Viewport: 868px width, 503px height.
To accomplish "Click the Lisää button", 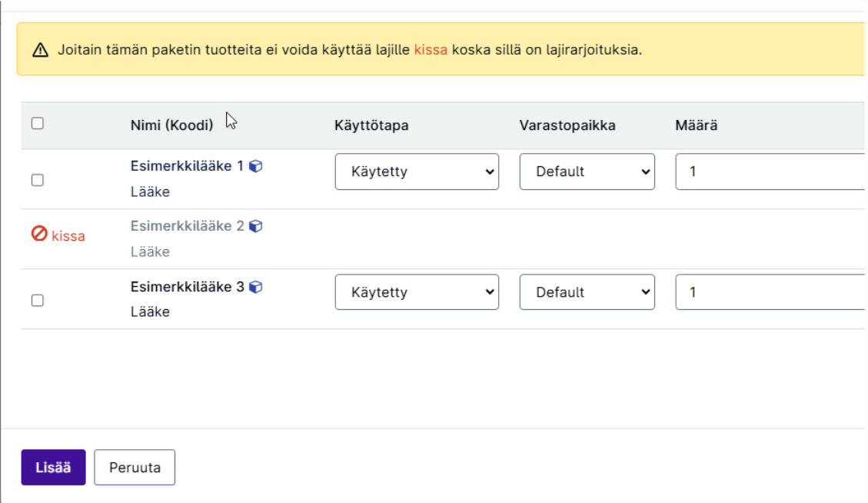I will (x=53, y=468).
